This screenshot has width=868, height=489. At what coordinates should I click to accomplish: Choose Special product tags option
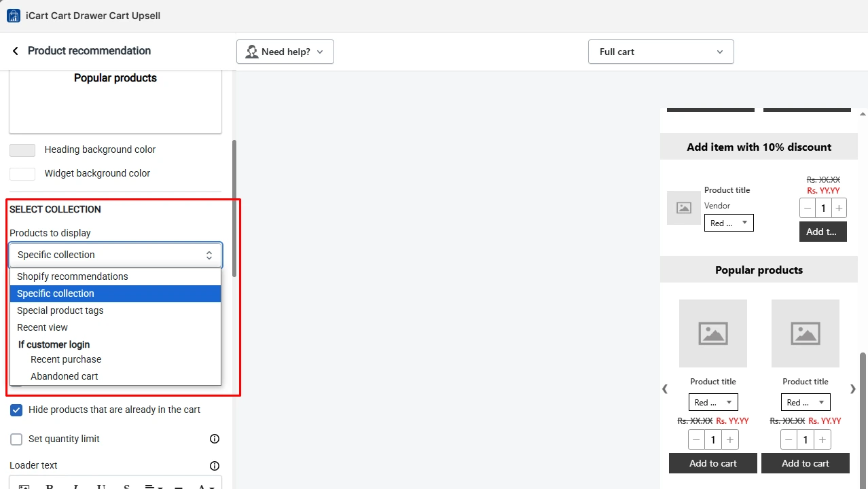click(x=115, y=310)
